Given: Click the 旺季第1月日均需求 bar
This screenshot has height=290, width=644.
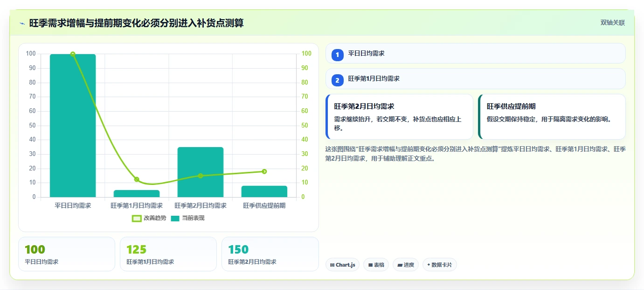Looking at the screenshot, I should coord(137,193).
